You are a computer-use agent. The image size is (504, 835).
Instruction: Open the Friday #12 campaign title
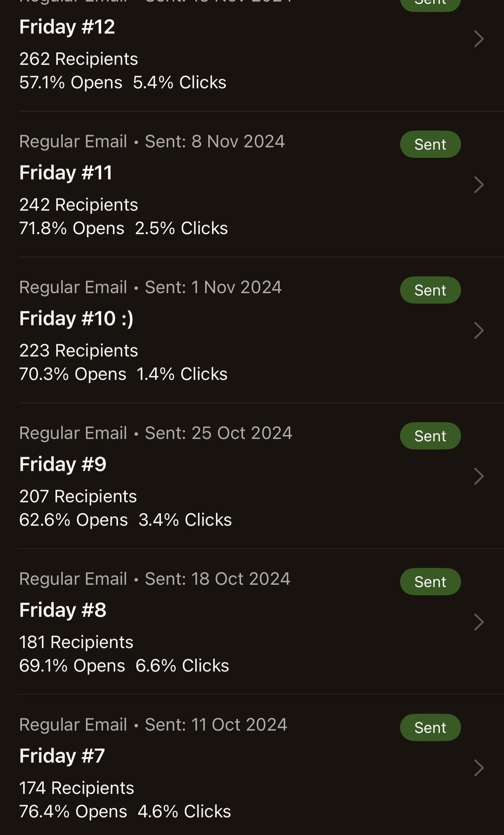[x=67, y=27]
